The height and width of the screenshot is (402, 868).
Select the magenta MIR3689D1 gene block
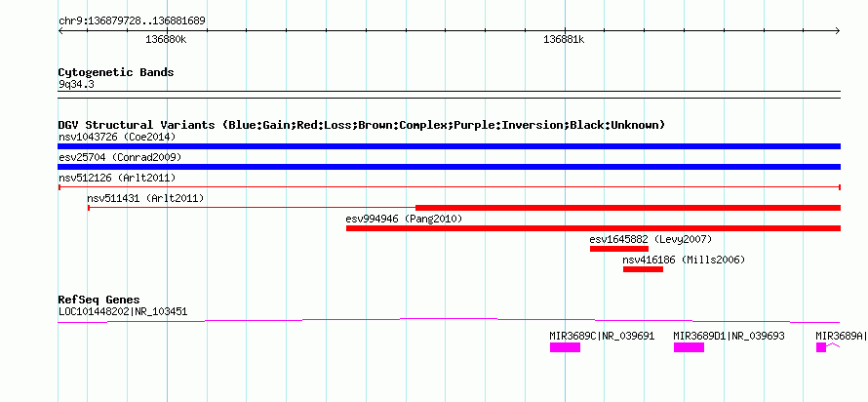point(689,347)
